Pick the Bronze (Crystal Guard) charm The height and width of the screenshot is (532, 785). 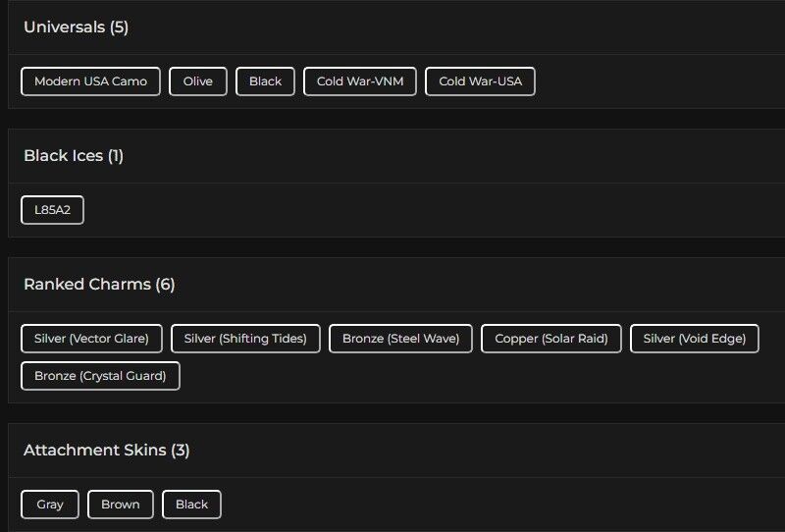click(100, 376)
